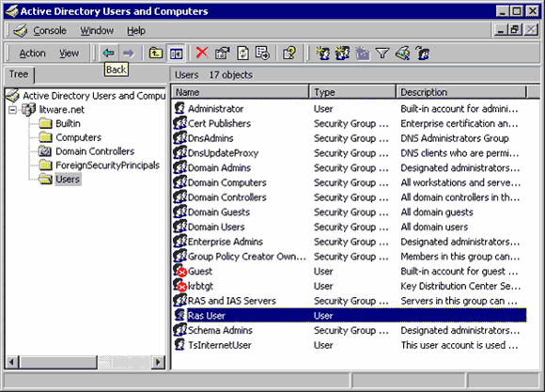Sort by the Name column header

pyautogui.click(x=240, y=92)
